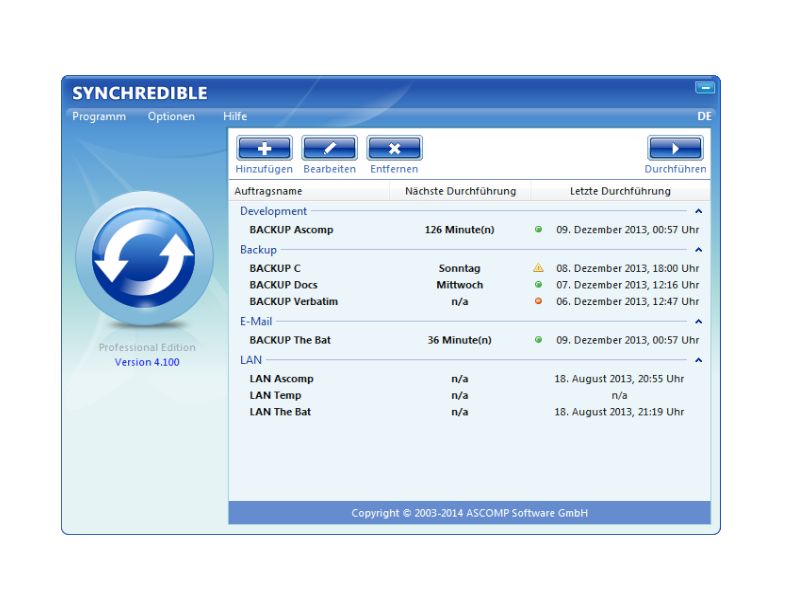Viewport: 800px width, 600px height.
Task: Minimize the Synchredible window
Action: (x=705, y=88)
